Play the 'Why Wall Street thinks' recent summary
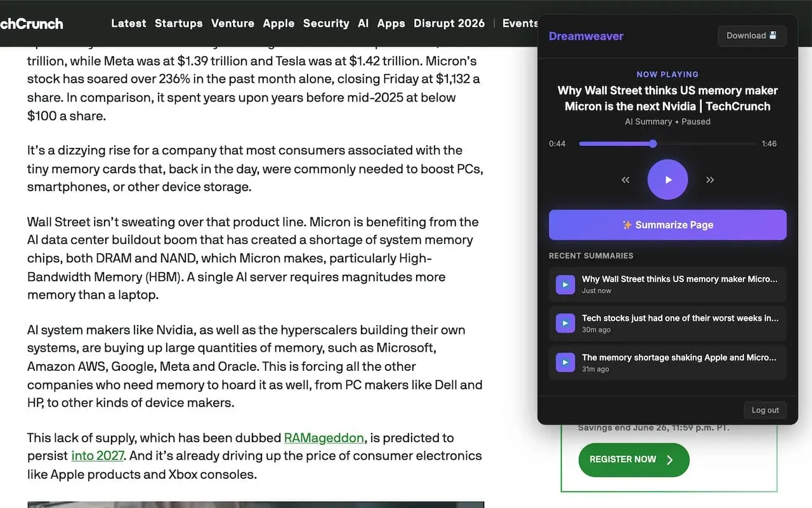 pyautogui.click(x=565, y=284)
